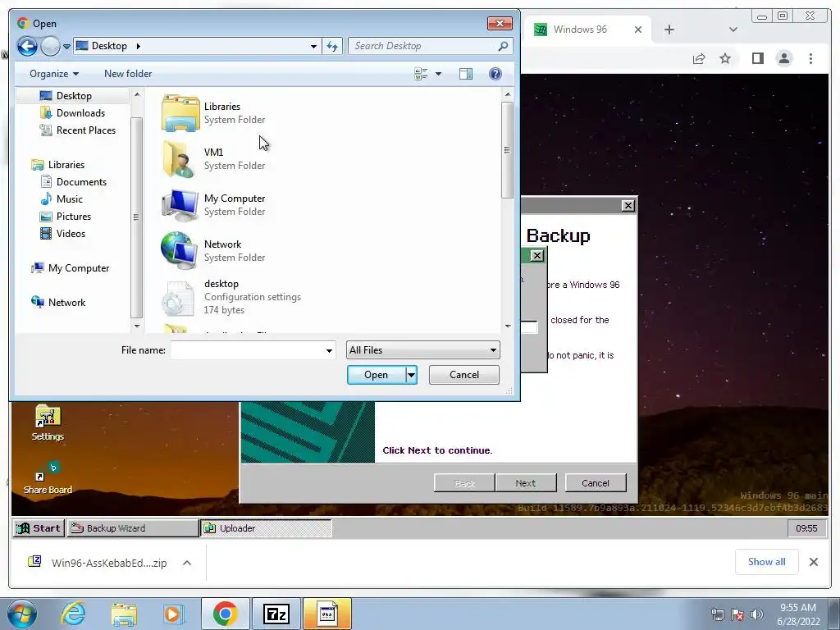This screenshot has width=840, height=630.
Task: Close the Chrome downloads bar
Action: tap(813, 562)
